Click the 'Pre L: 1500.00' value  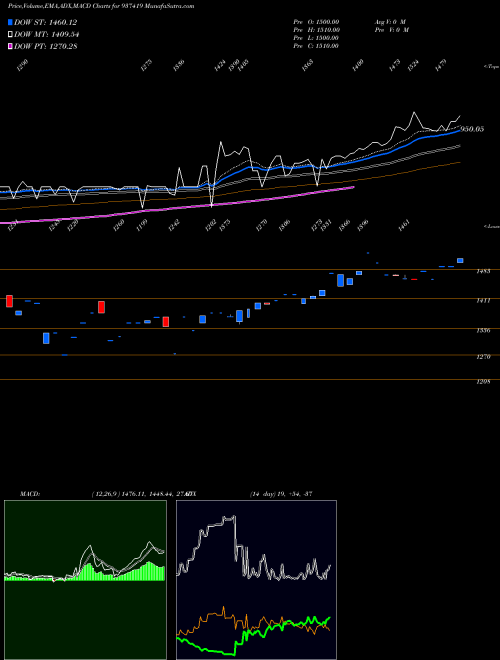coord(316,38)
